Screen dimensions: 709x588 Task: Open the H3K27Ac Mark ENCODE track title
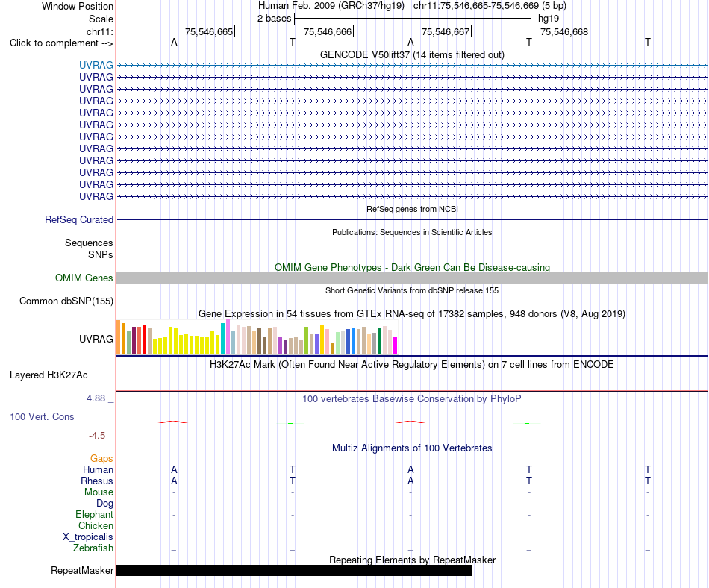(x=412, y=365)
